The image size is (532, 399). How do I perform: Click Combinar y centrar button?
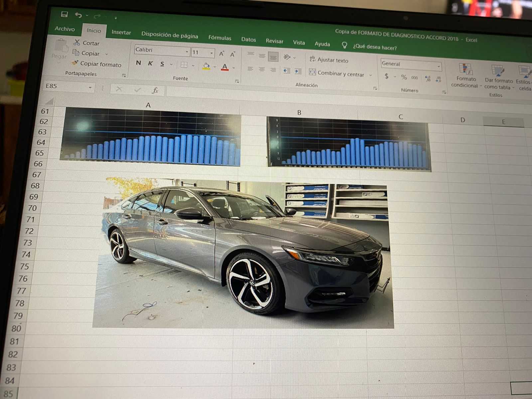(x=337, y=73)
